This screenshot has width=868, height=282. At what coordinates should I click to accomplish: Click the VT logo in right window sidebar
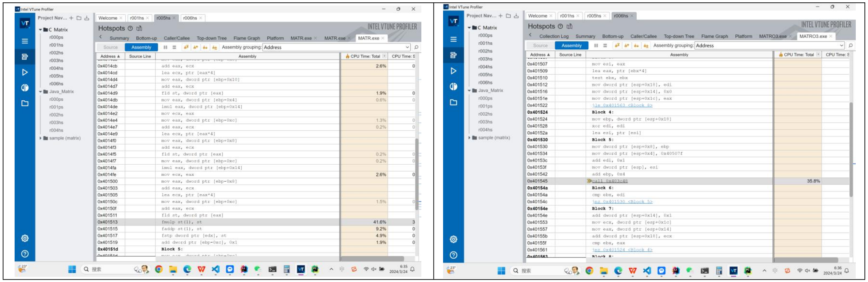(454, 21)
